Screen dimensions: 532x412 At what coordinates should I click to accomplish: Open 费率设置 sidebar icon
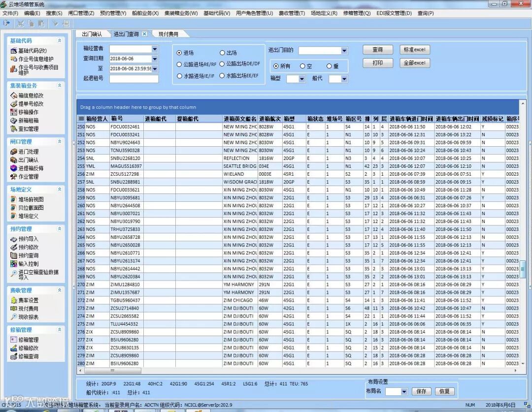(14, 300)
